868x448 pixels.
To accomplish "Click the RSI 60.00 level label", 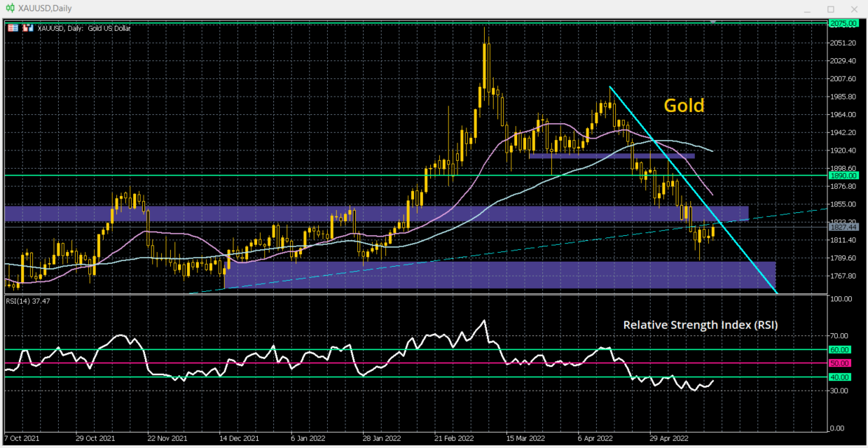I will pos(840,349).
